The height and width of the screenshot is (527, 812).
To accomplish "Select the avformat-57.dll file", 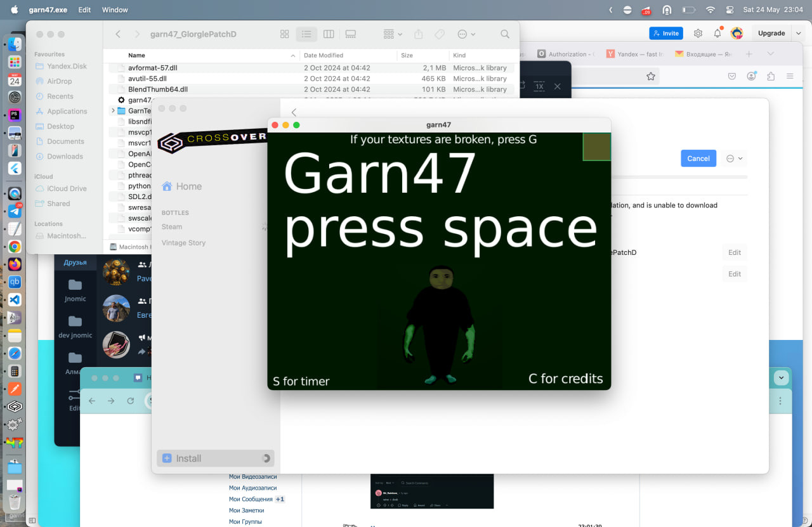I will pyautogui.click(x=152, y=68).
